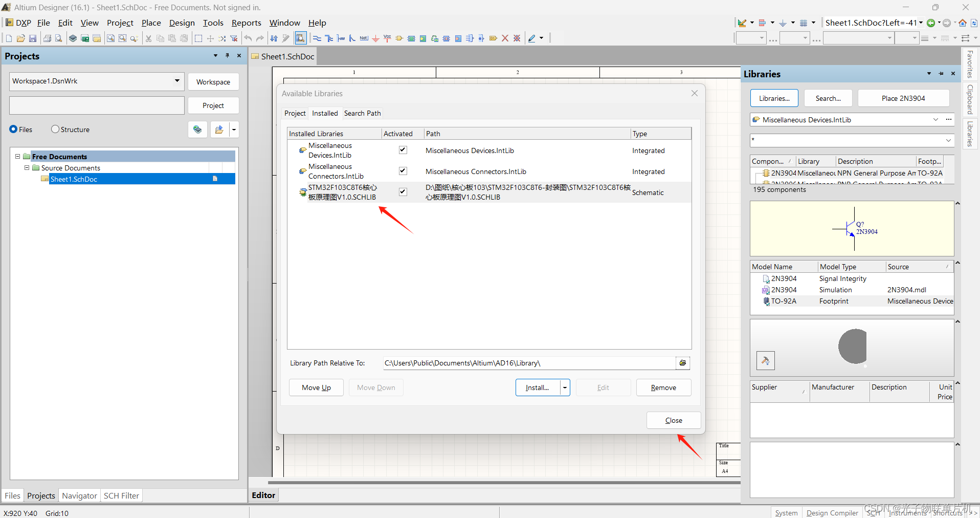Click the green Back navigation arrow
This screenshot has width=980, height=518.
pyautogui.click(x=931, y=23)
